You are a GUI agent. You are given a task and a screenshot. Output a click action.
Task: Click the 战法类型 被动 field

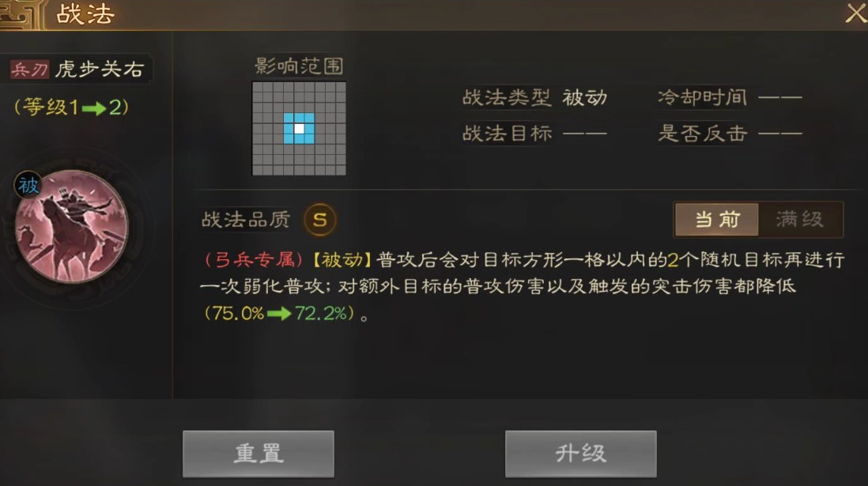(x=534, y=98)
